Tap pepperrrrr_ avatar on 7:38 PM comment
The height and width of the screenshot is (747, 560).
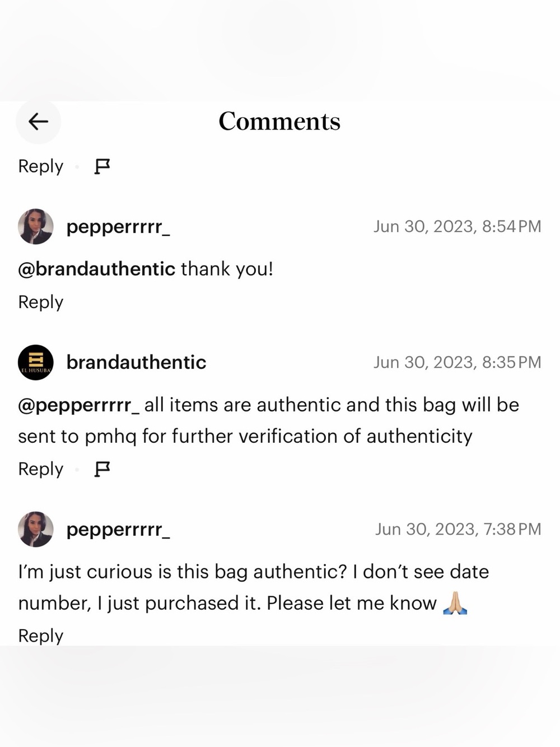pos(36,529)
